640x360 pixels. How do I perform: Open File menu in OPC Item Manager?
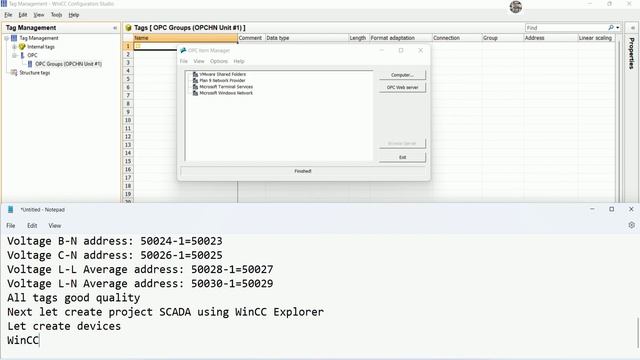[184, 61]
